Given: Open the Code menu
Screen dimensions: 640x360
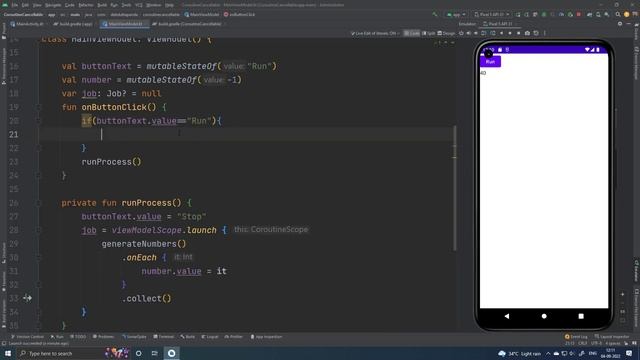Looking at the screenshot, I should [x=69, y=5].
